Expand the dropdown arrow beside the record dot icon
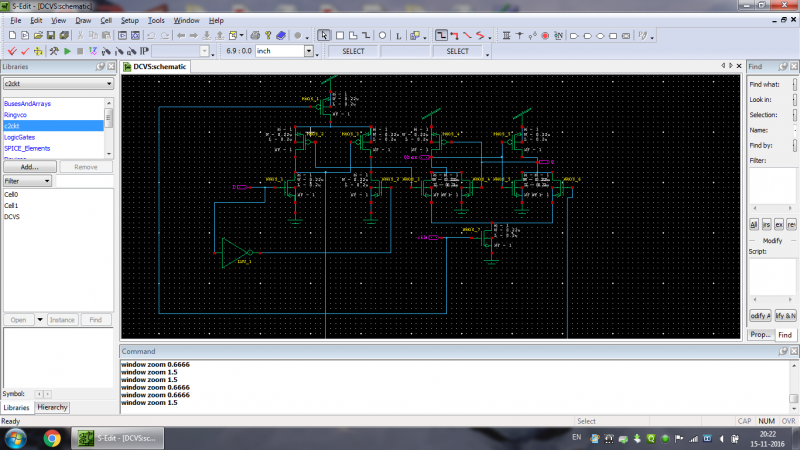Screen dimensions: 800x450 tap(307, 37)
